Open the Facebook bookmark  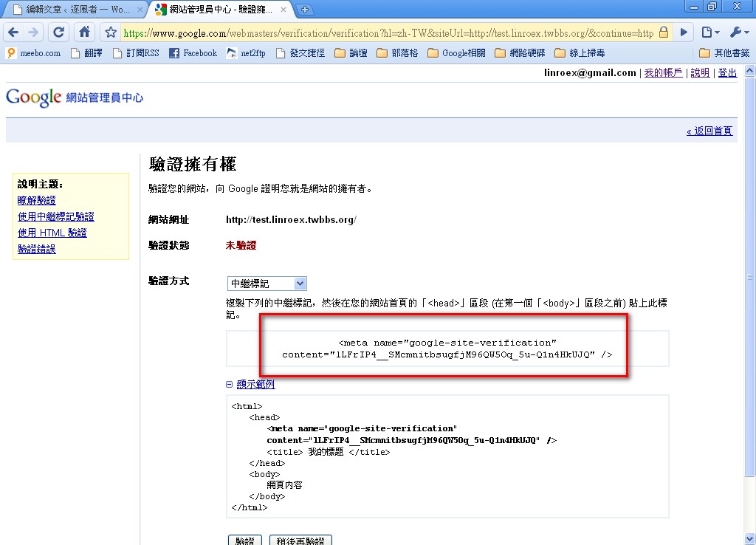(x=193, y=53)
